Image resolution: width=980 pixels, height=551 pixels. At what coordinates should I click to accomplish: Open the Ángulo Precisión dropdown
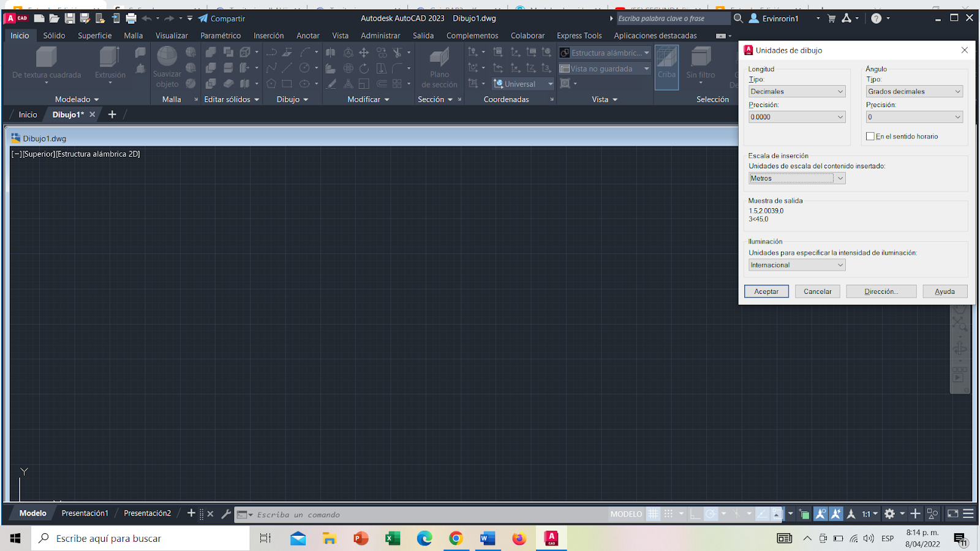click(914, 117)
